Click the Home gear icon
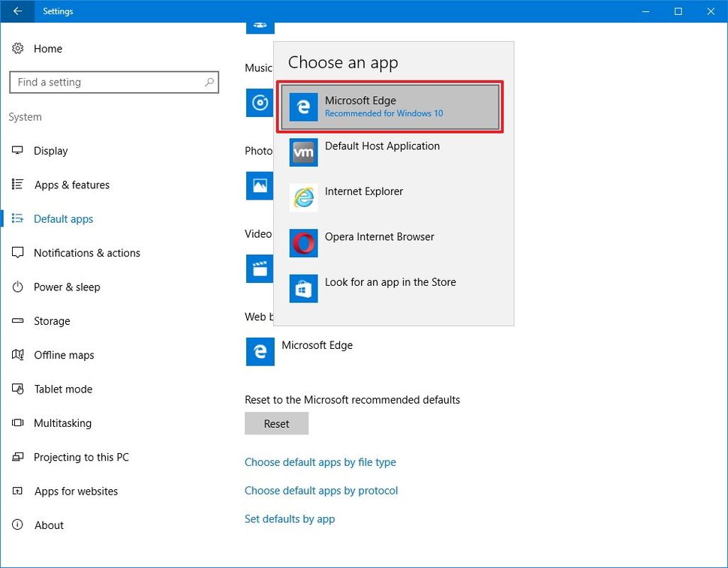 [18, 48]
